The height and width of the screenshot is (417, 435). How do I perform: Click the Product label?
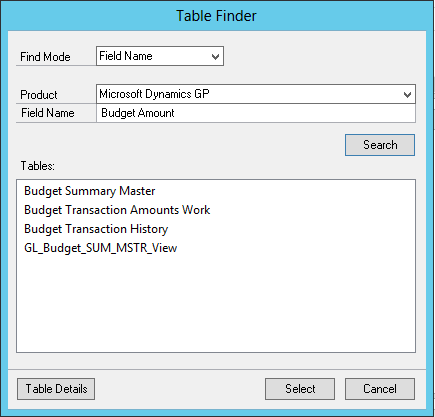39,95
